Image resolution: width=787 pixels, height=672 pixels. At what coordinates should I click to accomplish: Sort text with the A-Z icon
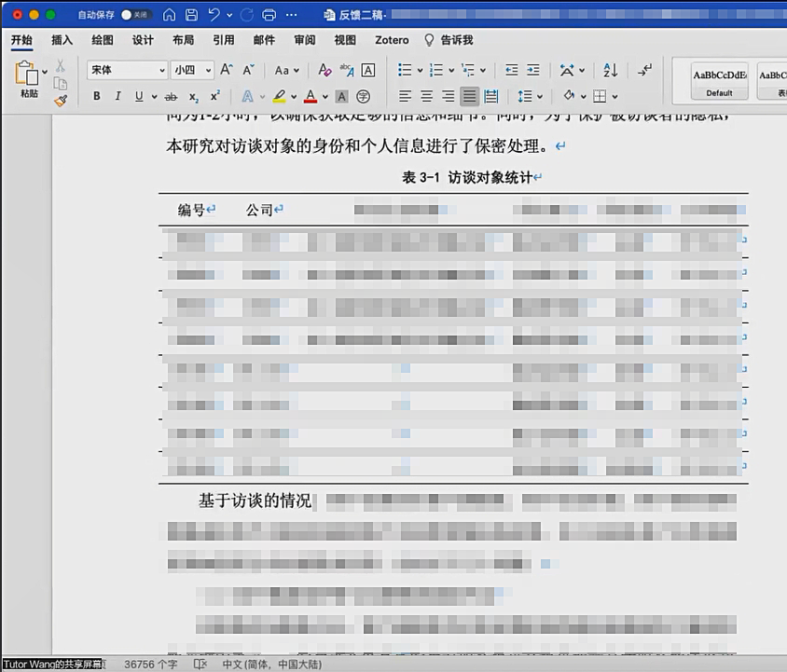pos(611,70)
